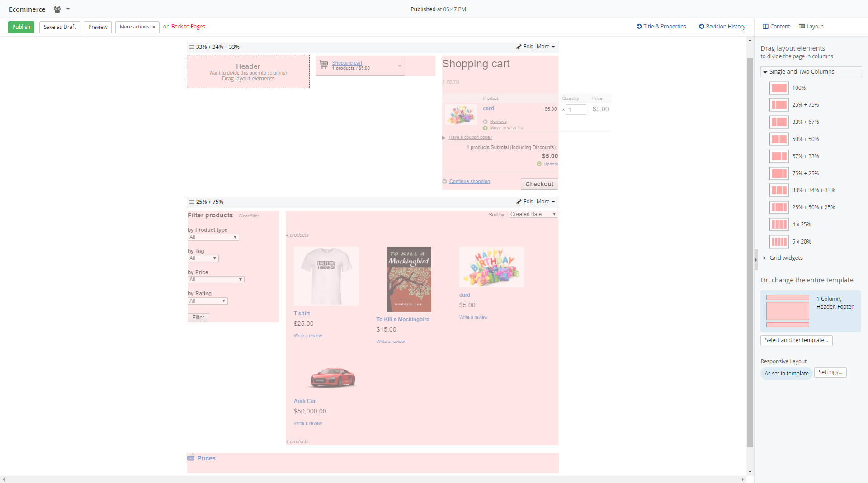Open Responsive Layout Settings
The image size is (868, 483).
830,372
